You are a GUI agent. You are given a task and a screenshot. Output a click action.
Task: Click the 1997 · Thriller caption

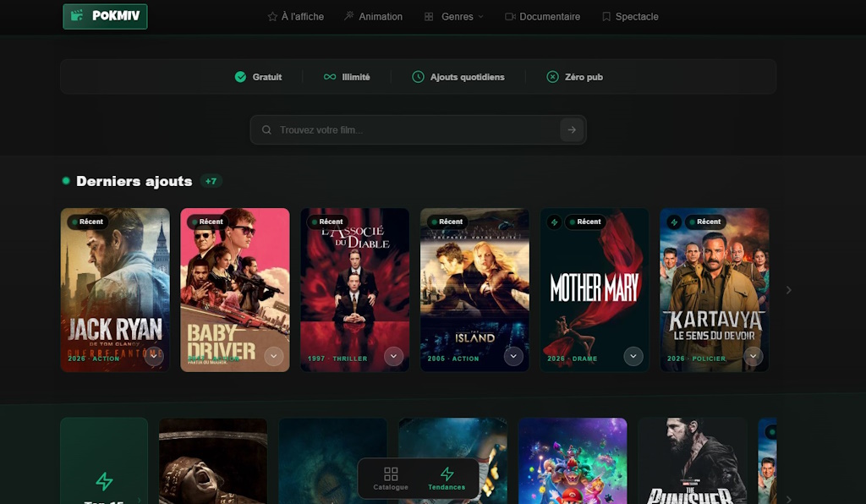tap(337, 359)
